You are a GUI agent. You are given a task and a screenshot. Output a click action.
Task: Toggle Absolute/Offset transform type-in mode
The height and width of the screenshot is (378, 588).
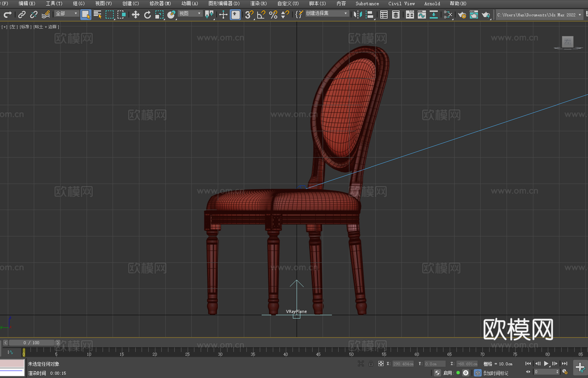point(381,364)
